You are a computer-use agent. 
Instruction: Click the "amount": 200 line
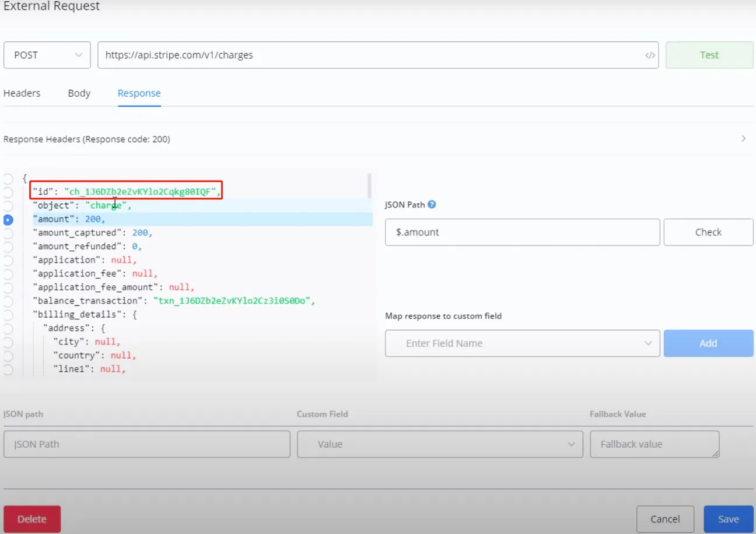pos(69,219)
